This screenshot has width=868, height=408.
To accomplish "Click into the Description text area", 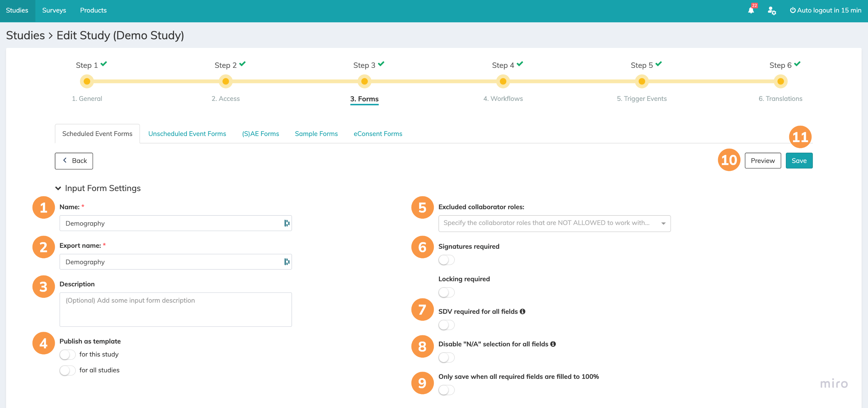I will (x=176, y=309).
